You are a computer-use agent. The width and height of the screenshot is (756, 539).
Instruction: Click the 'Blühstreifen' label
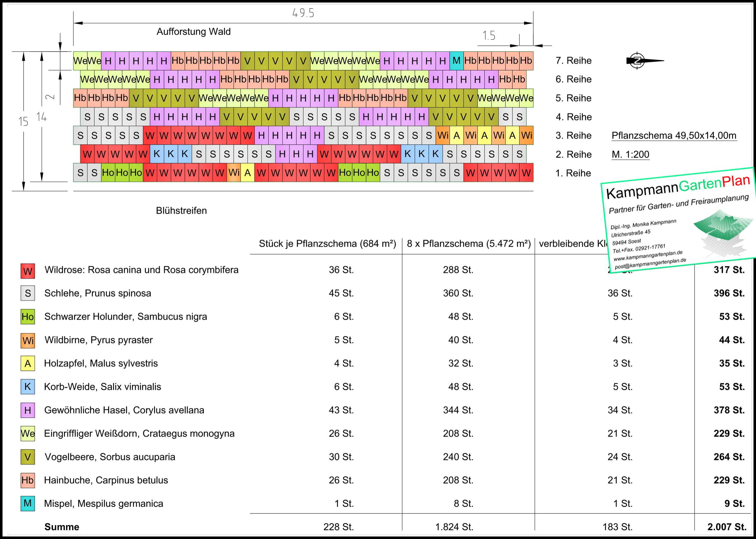pos(181,211)
